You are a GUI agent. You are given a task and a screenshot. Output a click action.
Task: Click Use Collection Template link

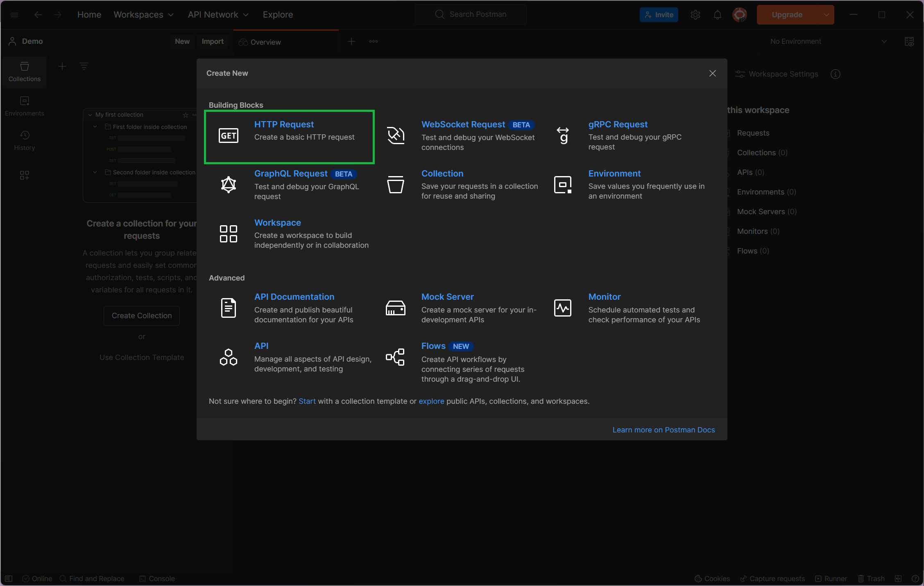pos(142,357)
